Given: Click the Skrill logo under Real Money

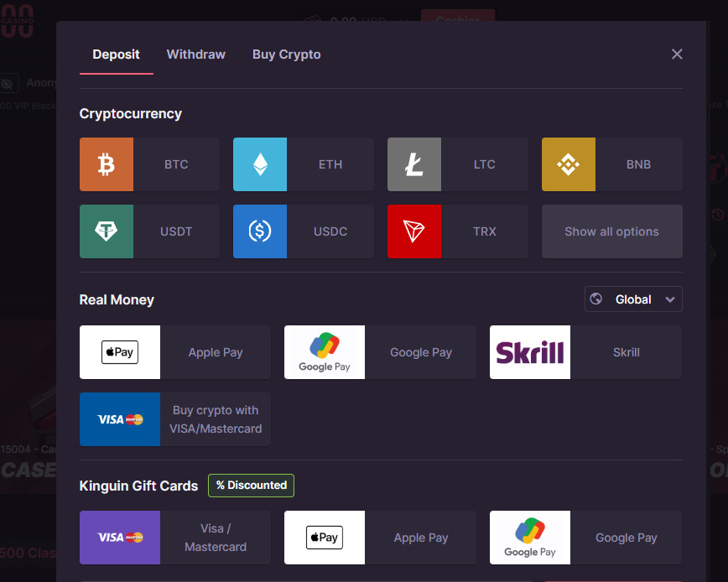Looking at the screenshot, I should point(530,352).
